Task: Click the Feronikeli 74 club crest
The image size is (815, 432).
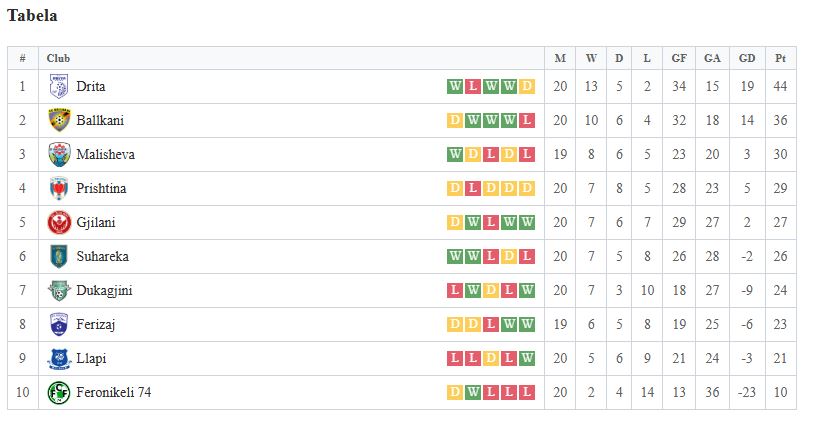Action: (59, 393)
